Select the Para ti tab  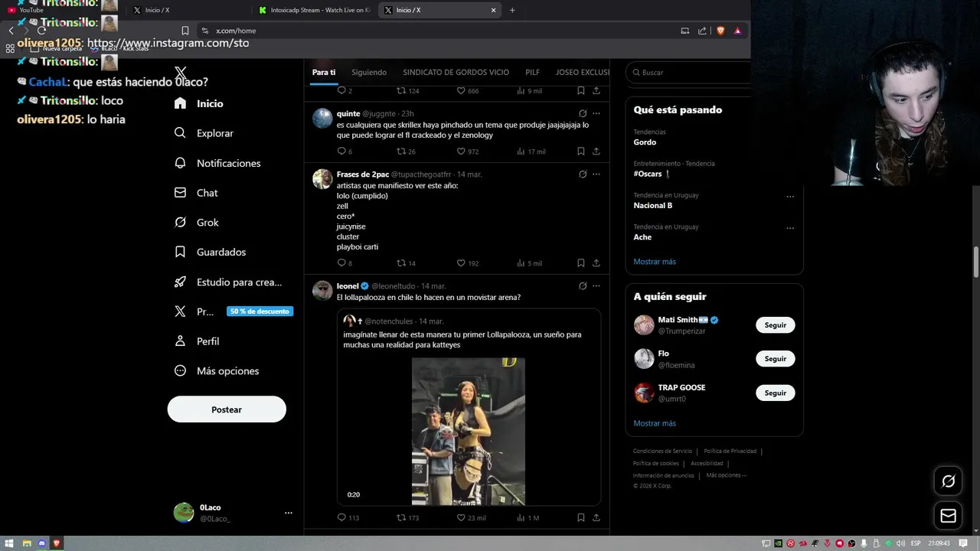(x=324, y=72)
